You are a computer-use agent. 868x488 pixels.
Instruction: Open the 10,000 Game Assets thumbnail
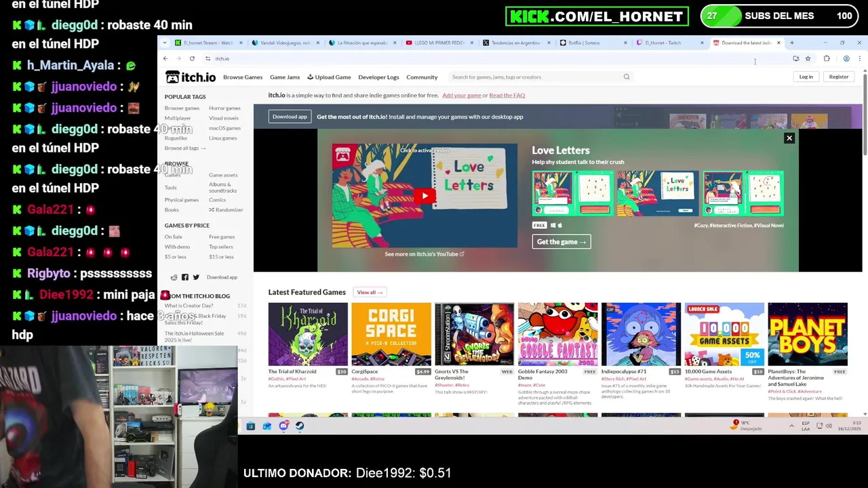[x=724, y=334]
